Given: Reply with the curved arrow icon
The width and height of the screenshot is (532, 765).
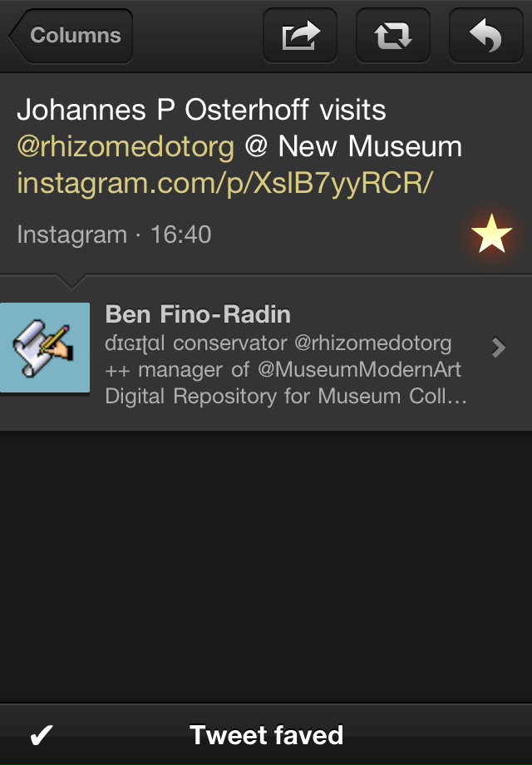Looking at the screenshot, I should (485, 36).
